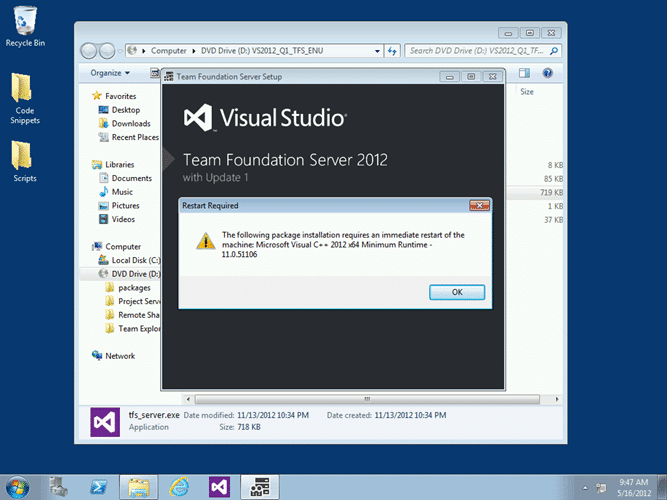Open the Videos library

(x=123, y=219)
